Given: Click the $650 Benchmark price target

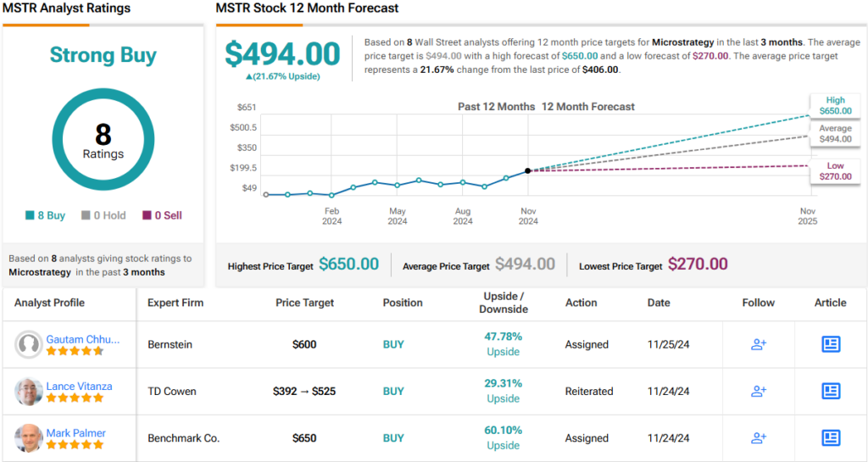Looking at the screenshot, I should pos(304,438).
